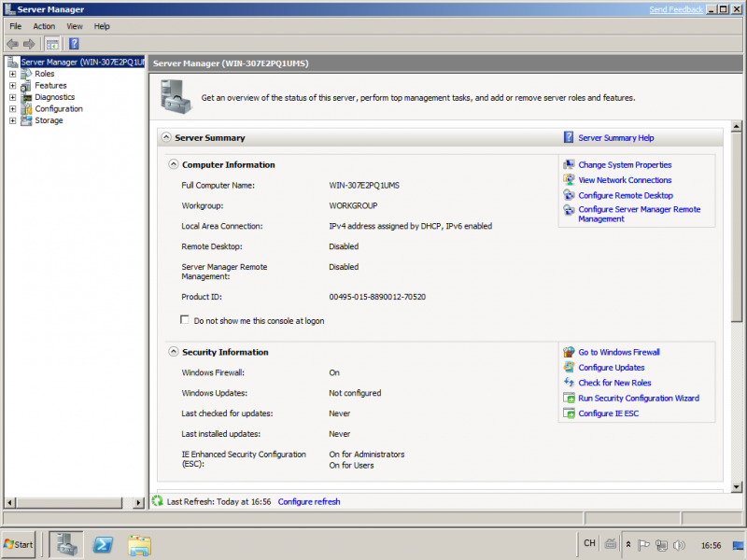747x560 pixels.
Task: Open Windows Explorer from the taskbar
Action: tap(139, 545)
